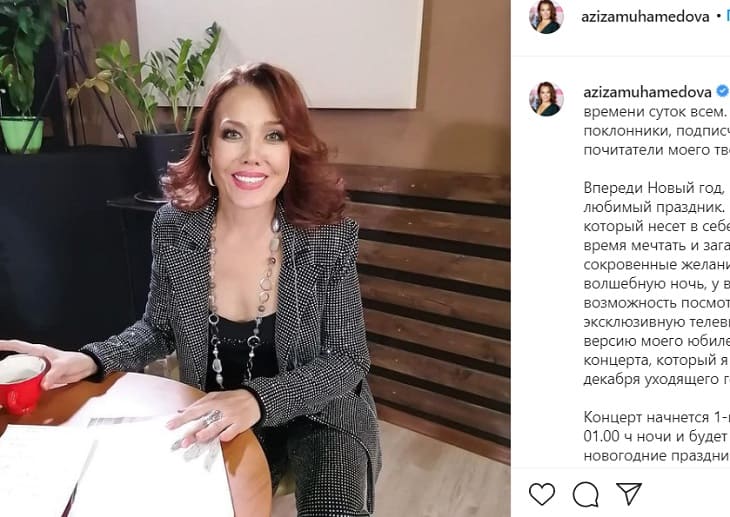Like the post with the heart icon
This screenshot has width=730, height=517.
pos(542,494)
